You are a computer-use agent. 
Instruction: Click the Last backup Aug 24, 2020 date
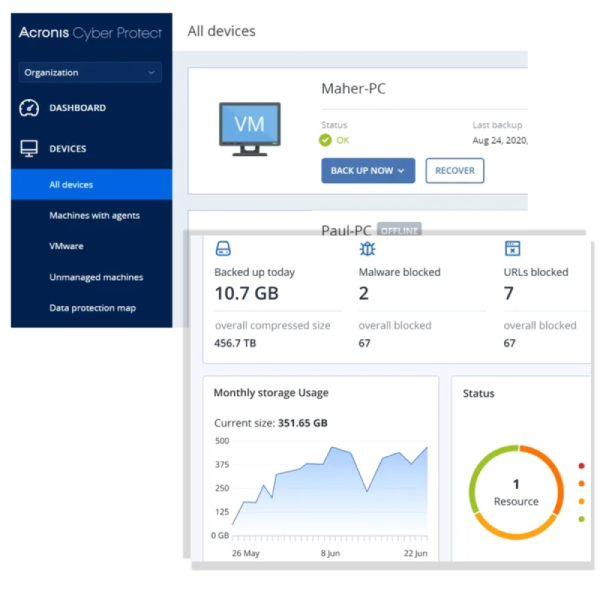500,140
